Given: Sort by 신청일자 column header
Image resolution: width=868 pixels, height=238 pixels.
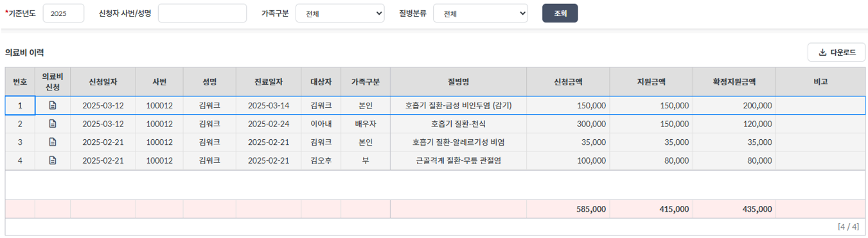Looking at the screenshot, I should (x=103, y=81).
